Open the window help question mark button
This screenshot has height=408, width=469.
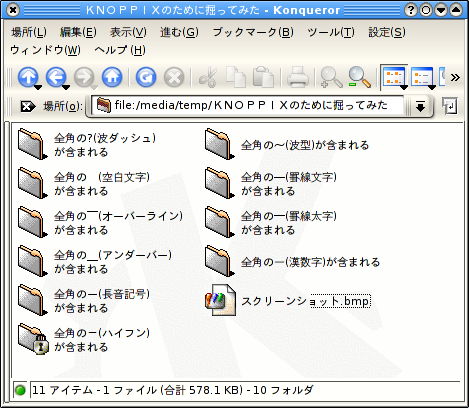[411, 10]
